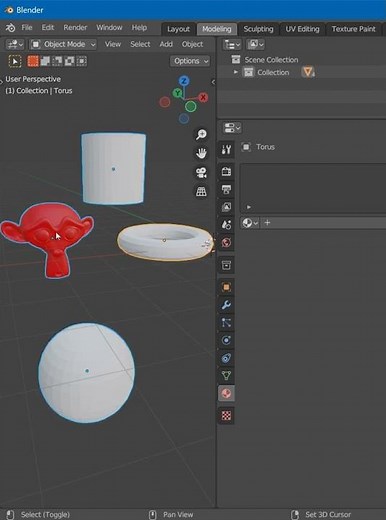Click the Pan view hand icon
The height and width of the screenshot is (520, 386).
pyautogui.click(x=201, y=153)
